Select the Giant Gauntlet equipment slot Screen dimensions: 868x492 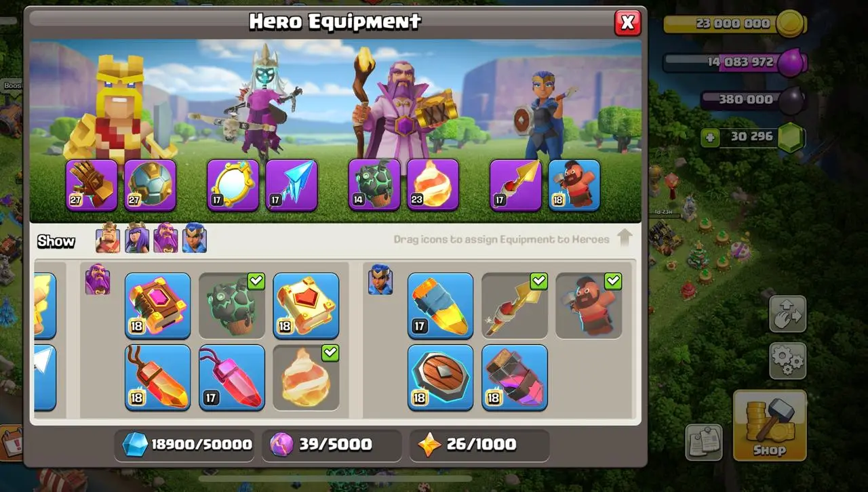coord(91,185)
